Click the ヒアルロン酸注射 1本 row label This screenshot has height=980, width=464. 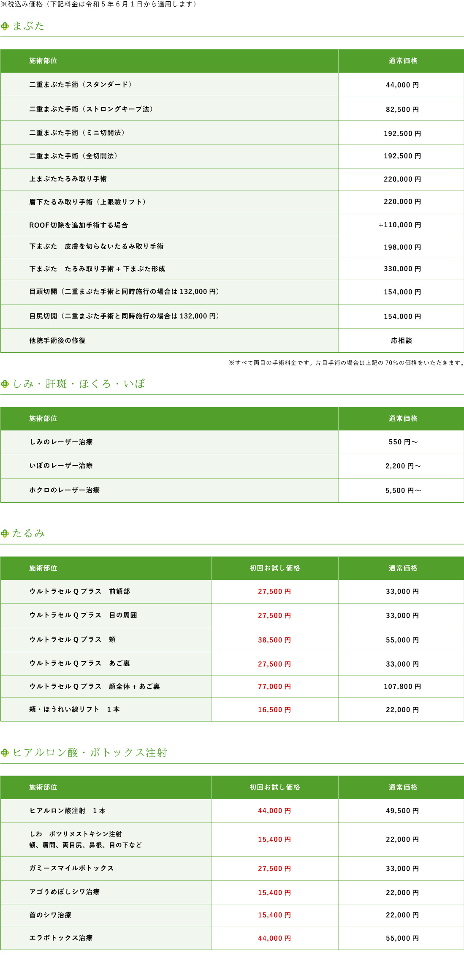click(x=68, y=811)
